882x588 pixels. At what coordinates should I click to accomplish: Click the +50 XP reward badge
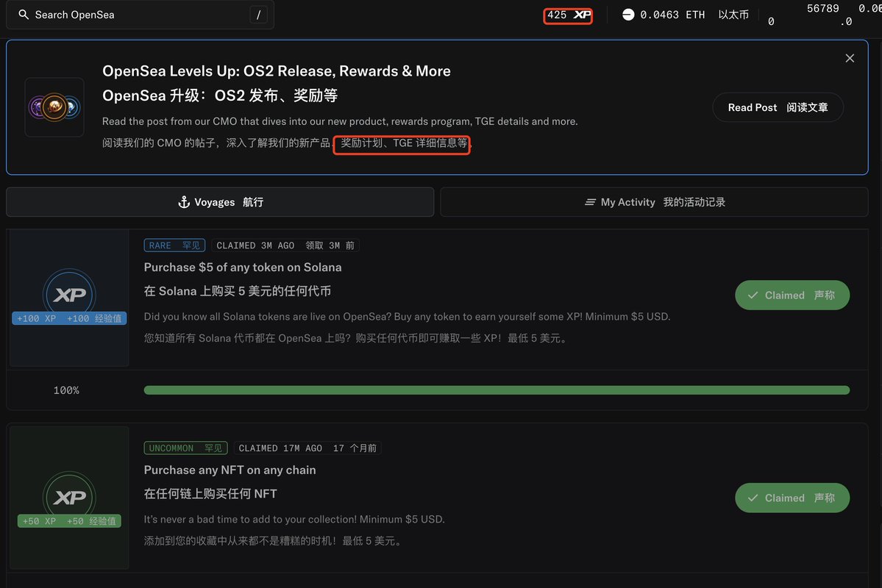click(69, 521)
